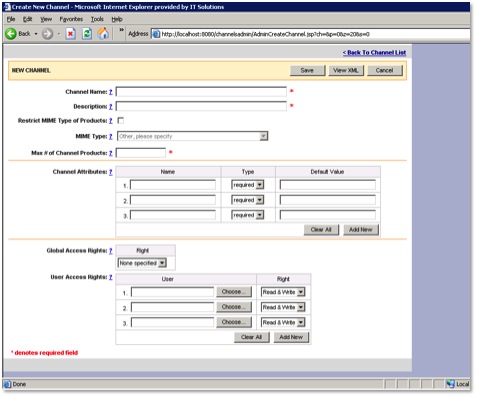Open the user 2 Right dropdown
Image resolution: width=477 pixels, height=397 pixels.
(x=283, y=307)
